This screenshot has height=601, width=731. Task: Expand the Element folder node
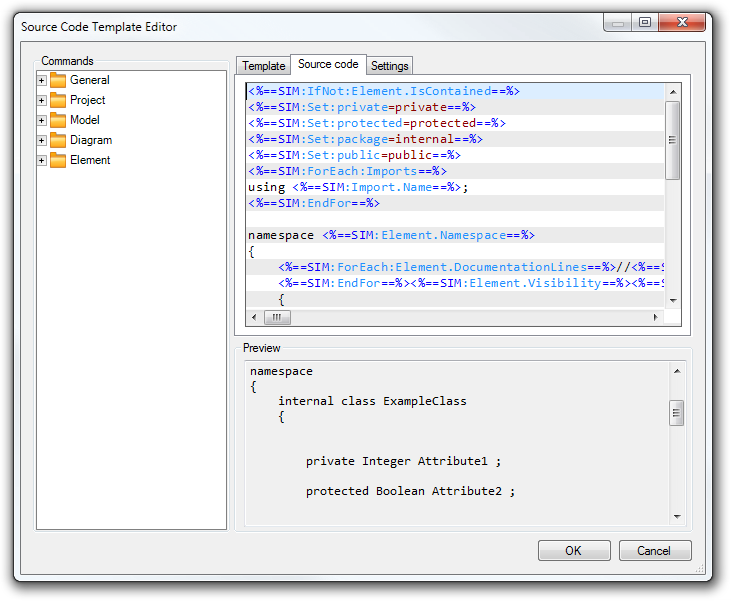41,160
